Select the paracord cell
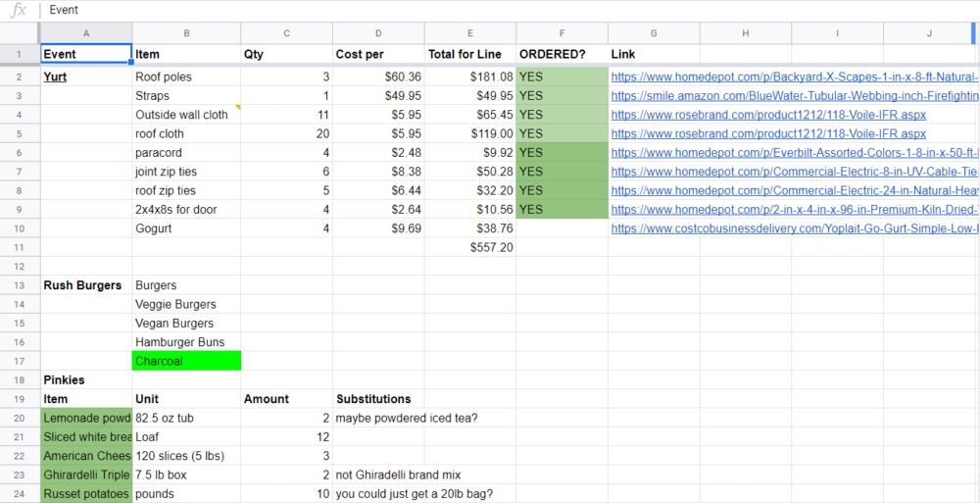 pyautogui.click(x=186, y=153)
